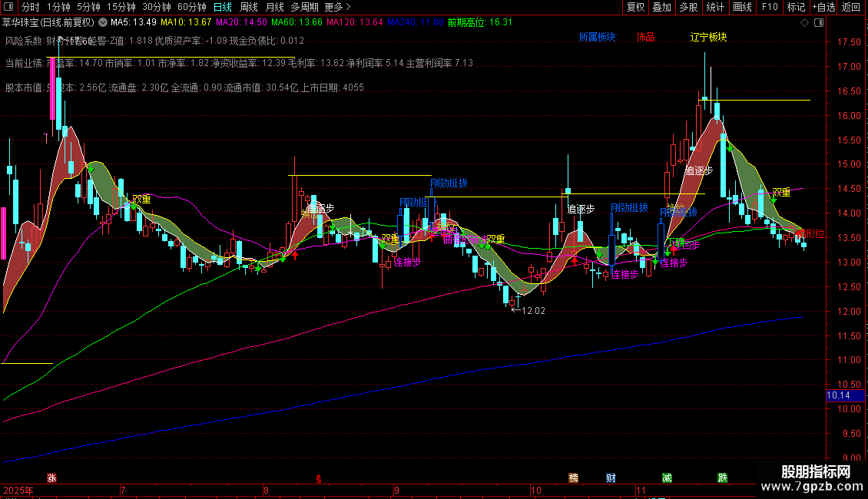The height and width of the screenshot is (499, 868).
Task: Activate the 画线 drawing tool button
Action: [742, 7]
